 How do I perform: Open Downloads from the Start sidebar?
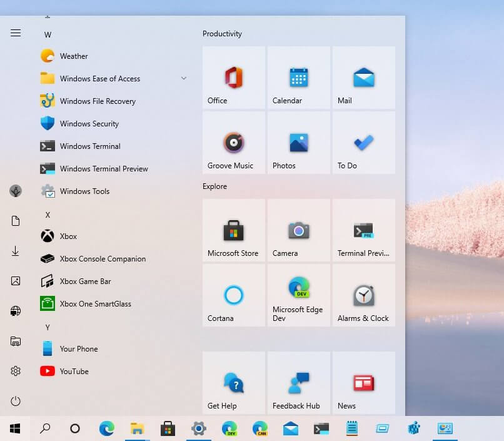[x=15, y=251]
